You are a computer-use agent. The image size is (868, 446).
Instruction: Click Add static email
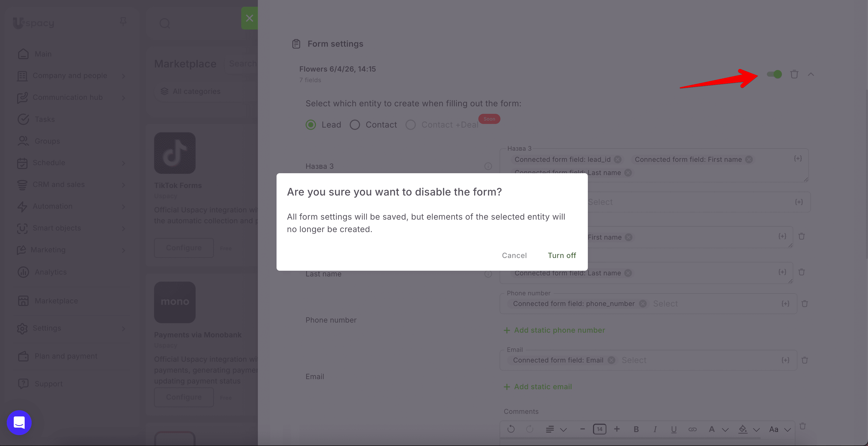click(538, 387)
